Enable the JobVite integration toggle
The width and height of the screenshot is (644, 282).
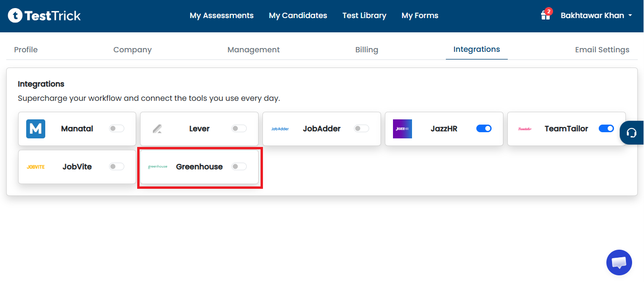117,166
